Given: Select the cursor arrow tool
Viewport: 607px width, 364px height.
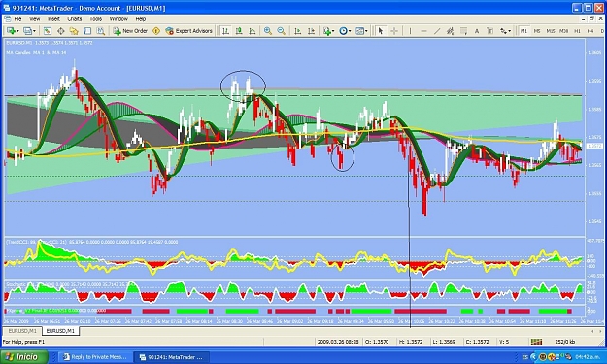Looking at the screenshot, I should click(x=381, y=31).
